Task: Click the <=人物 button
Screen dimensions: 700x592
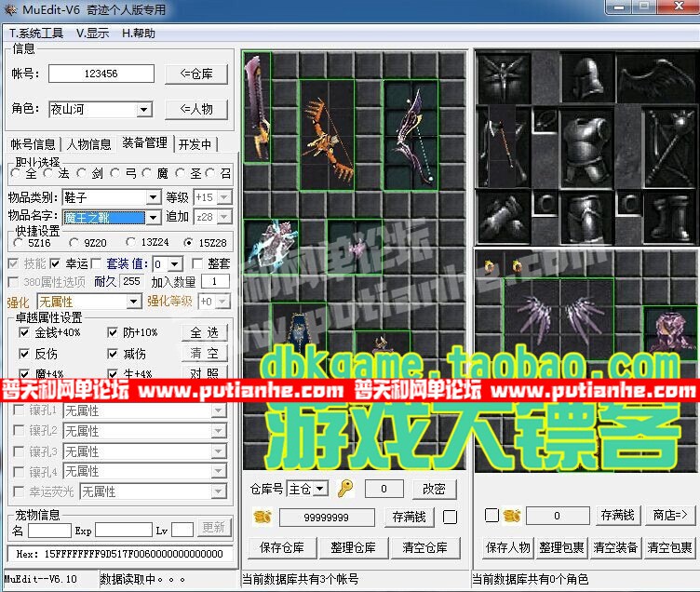Action: (x=196, y=109)
